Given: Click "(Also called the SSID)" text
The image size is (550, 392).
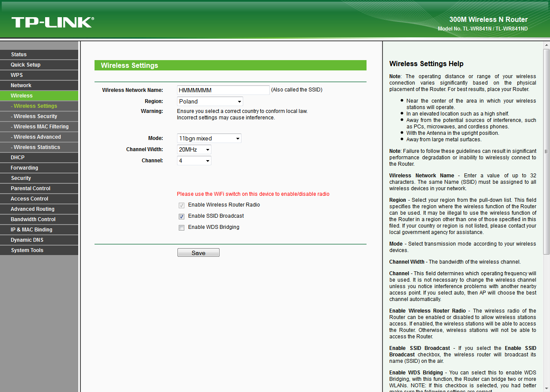Looking at the screenshot, I should [x=296, y=90].
